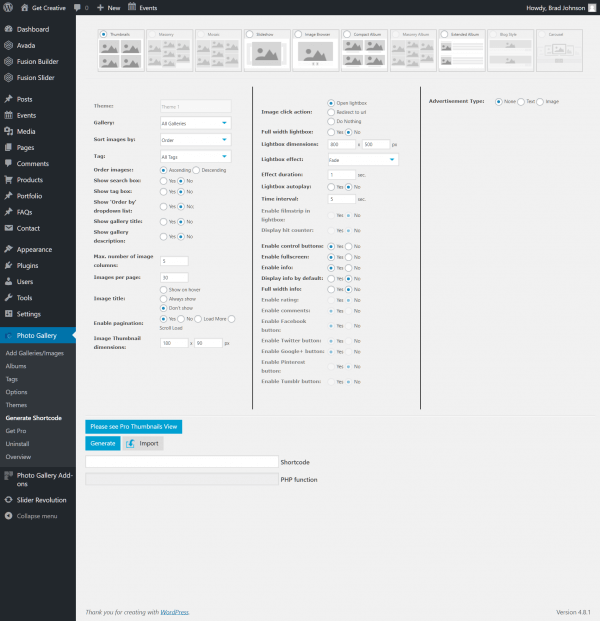600x621 pixels.
Task: Click the Media icon in sidebar
Action: point(8,131)
